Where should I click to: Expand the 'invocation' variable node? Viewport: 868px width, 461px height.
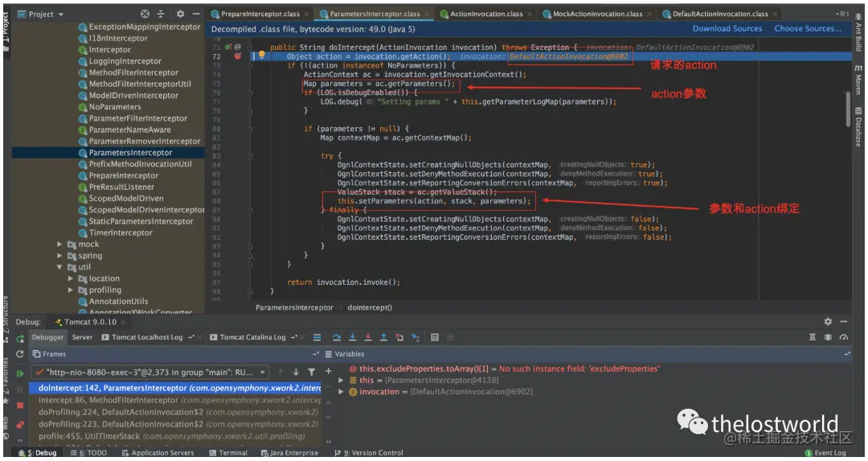pyautogui.click(x=341, y=392)
